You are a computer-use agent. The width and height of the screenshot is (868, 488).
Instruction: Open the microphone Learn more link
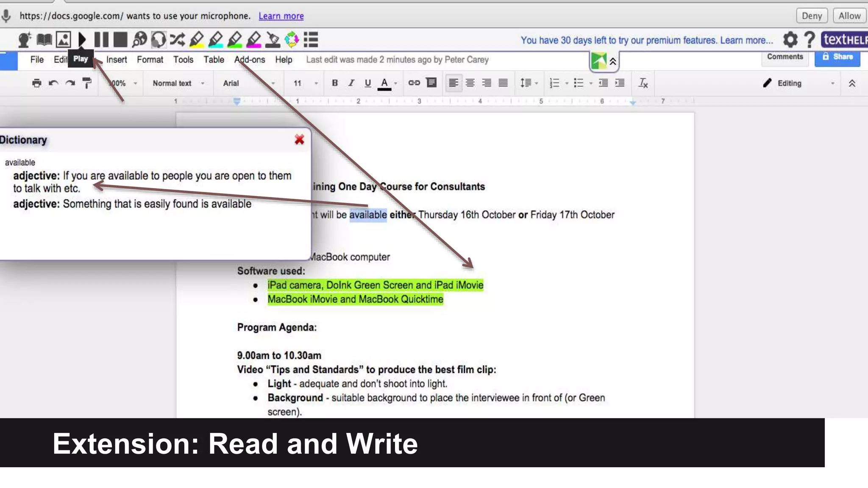click(x=281, y=16)
